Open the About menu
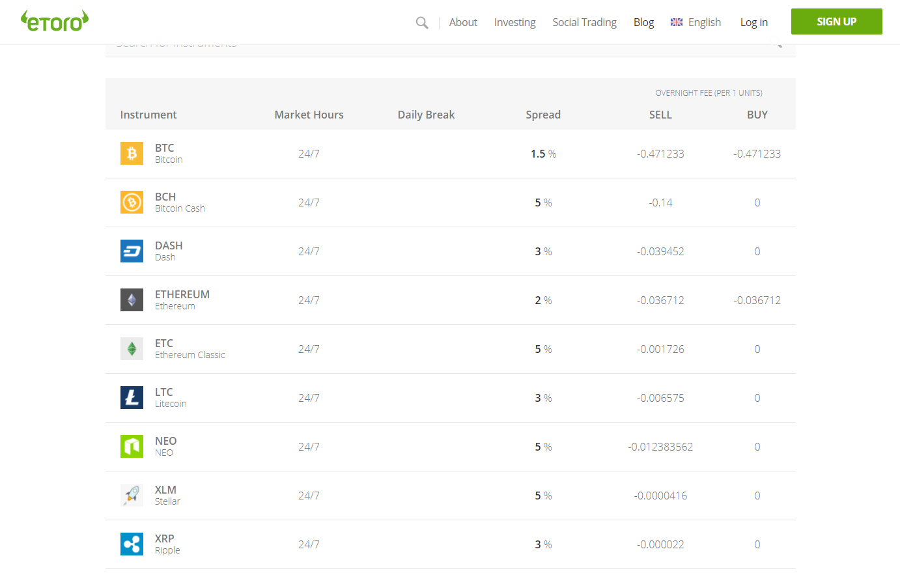 pyautogui.click(x=463, y=22)
